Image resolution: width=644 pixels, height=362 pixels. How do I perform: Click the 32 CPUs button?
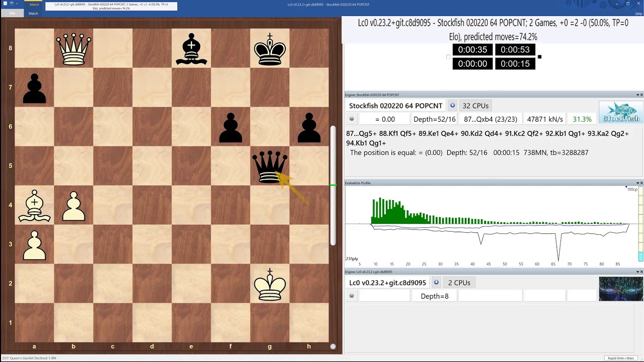point(475,106)
